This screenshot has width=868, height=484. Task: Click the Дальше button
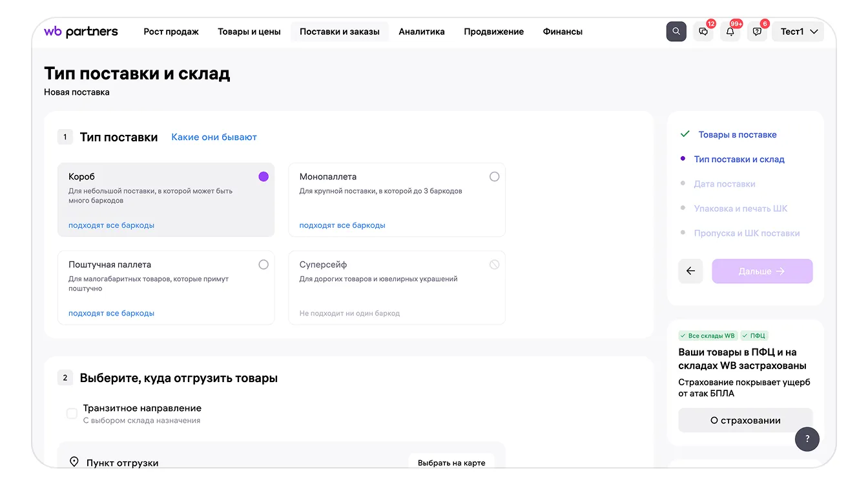pyautogui.click(x=762, y=271)
